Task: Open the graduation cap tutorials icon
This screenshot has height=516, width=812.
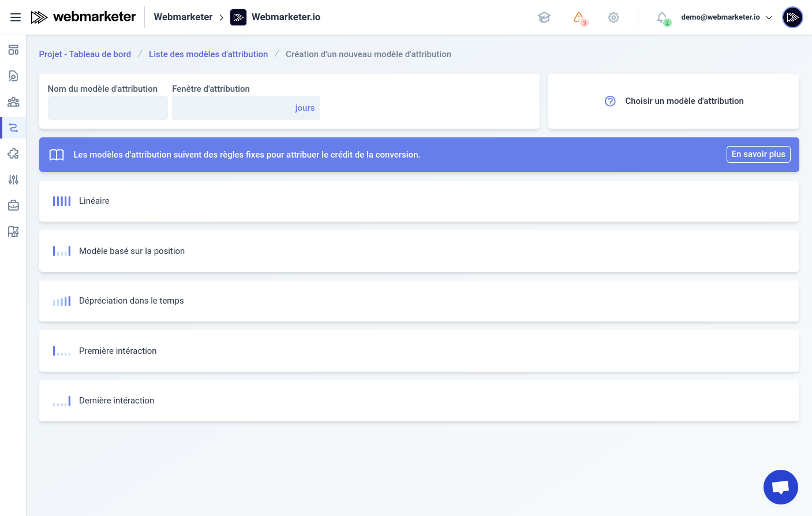Action: [544, 17]
